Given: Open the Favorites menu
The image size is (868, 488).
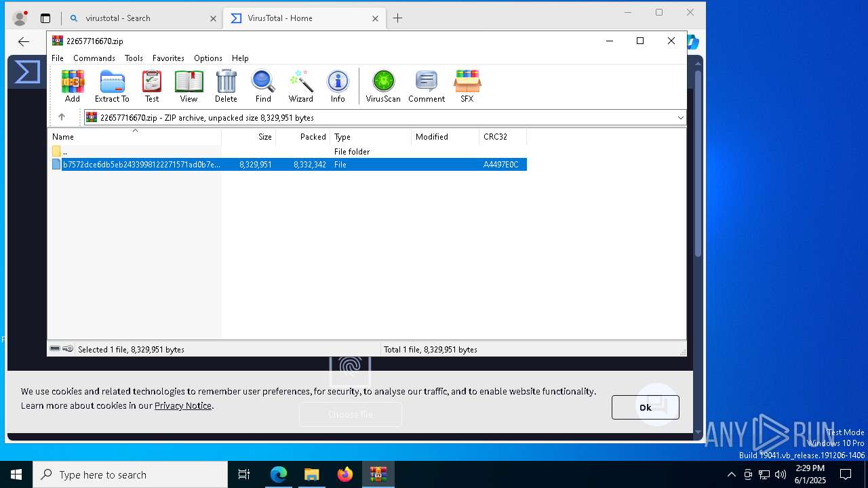Looking at the screenshot, I should [168, 58].
